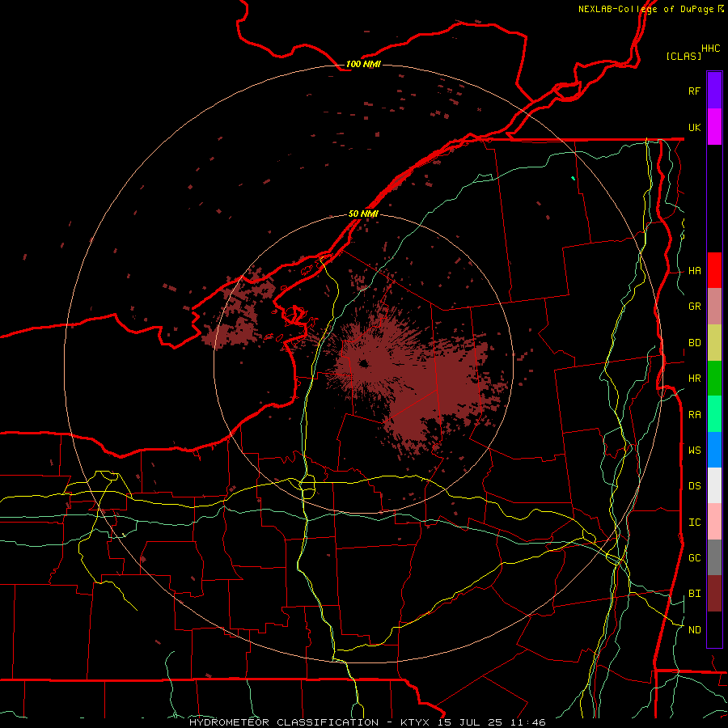Click the '11:46' timestamp

pyautogui.click(x=528, y=722)
